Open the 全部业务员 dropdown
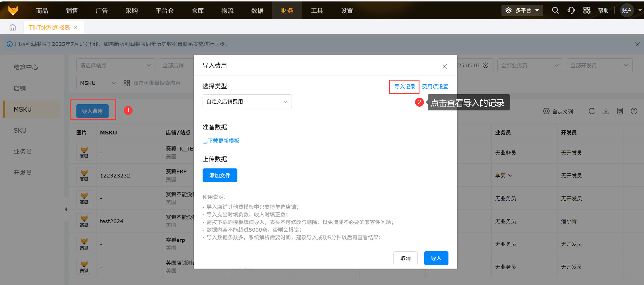 pos(530,65)
